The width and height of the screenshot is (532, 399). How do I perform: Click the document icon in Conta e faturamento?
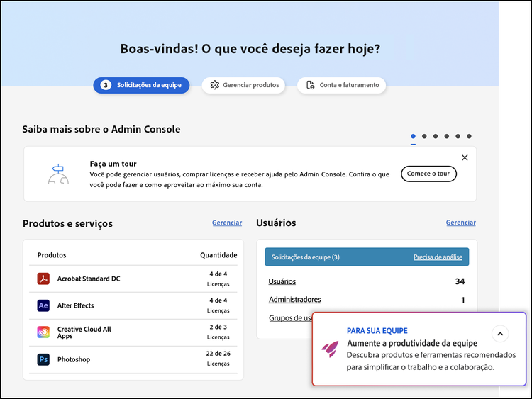310,85
